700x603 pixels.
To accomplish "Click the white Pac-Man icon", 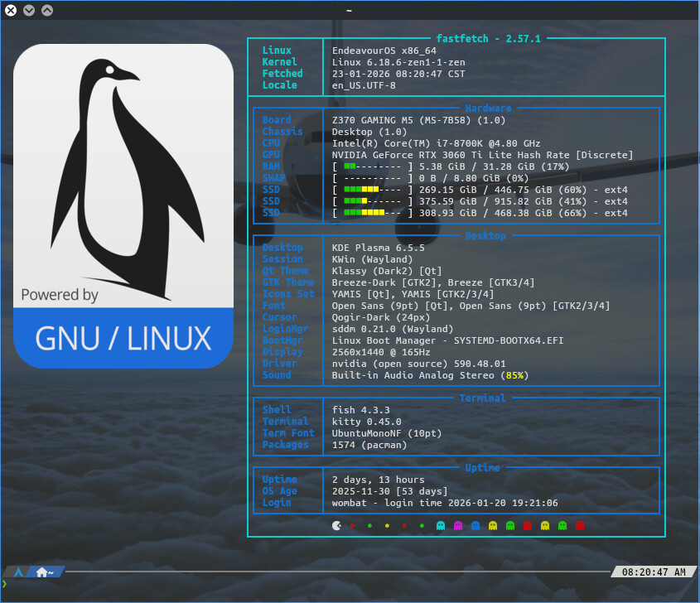I will click(336, 525).
